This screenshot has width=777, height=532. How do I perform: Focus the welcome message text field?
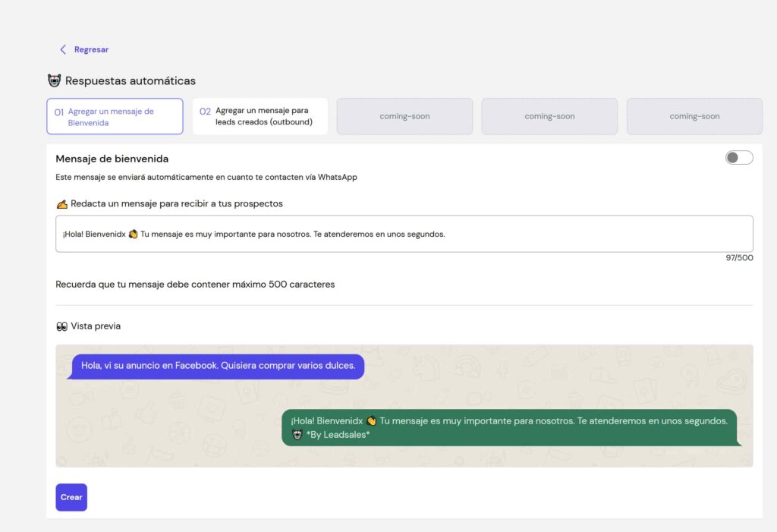(x=404, y=234)
